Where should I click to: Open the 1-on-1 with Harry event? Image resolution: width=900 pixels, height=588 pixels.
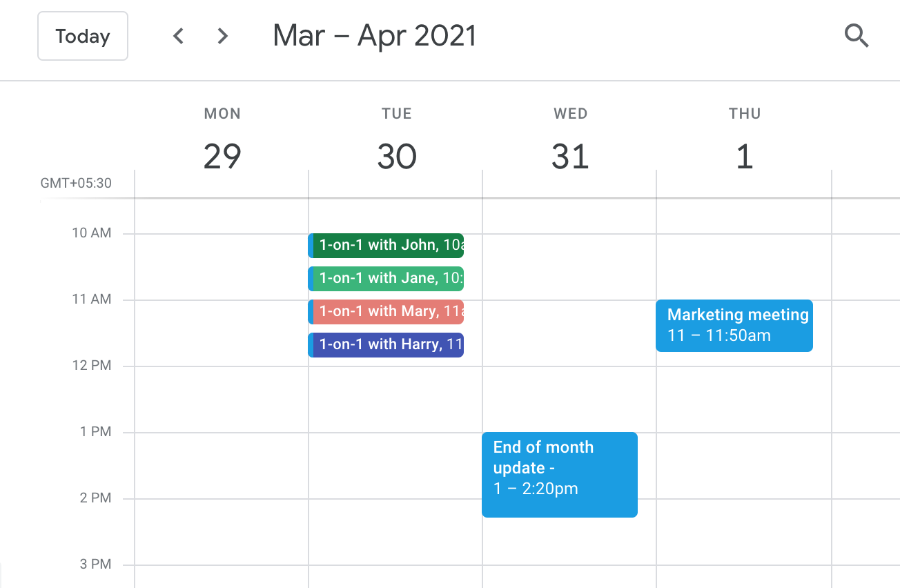coord(388,344)
